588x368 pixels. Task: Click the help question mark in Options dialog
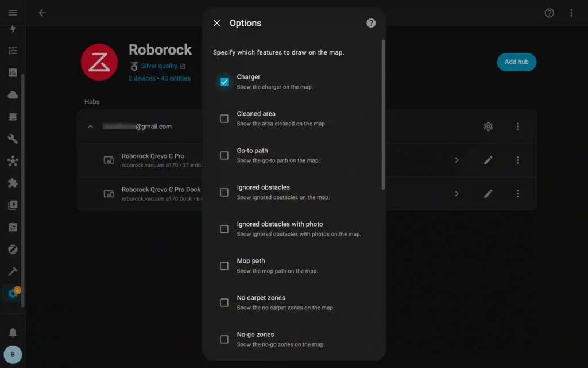tap(371, 23)
